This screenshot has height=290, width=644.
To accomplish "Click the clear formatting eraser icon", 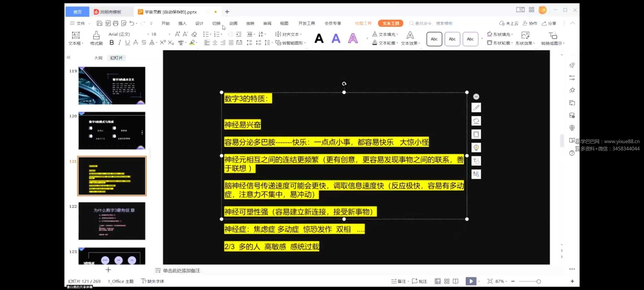I will pyautogui.click(x=194, y=34).
